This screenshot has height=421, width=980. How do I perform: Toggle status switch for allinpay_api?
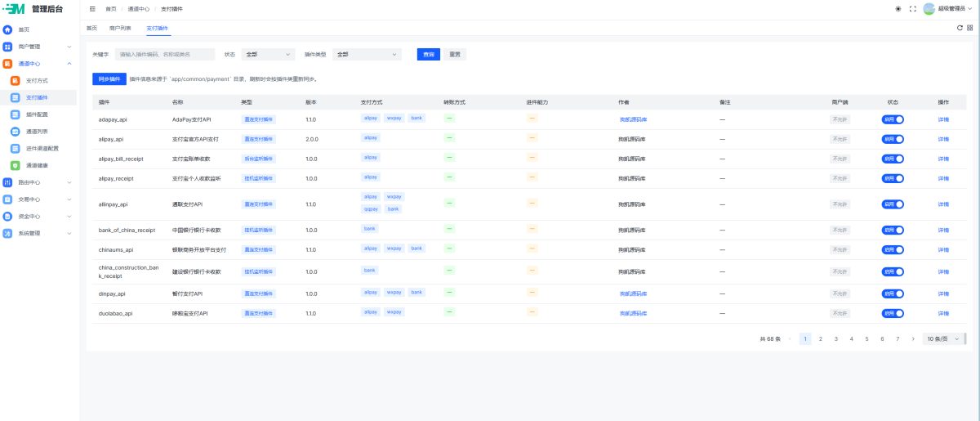893,204
